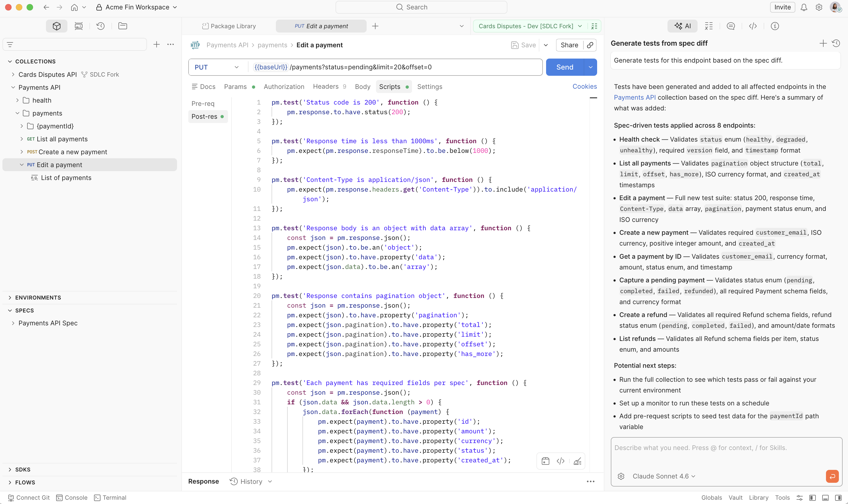
Task: Expand the SDKS section
Action: tap(10, 469)
